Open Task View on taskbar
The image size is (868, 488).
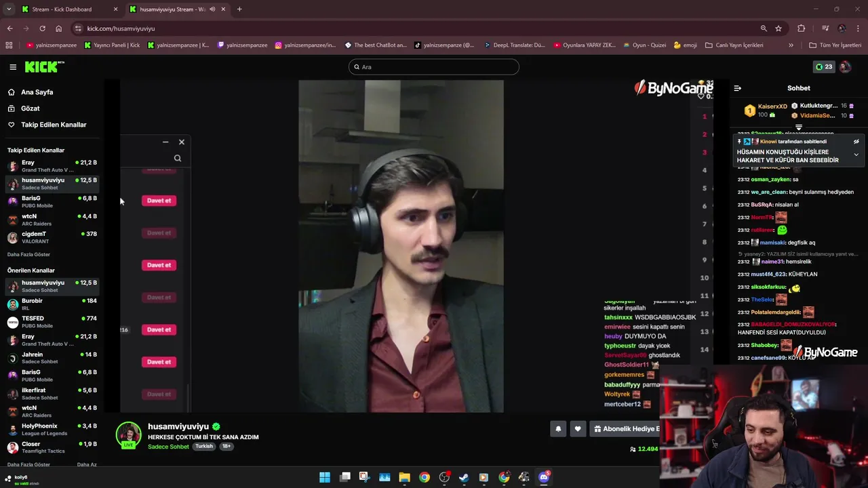[344, 477]
